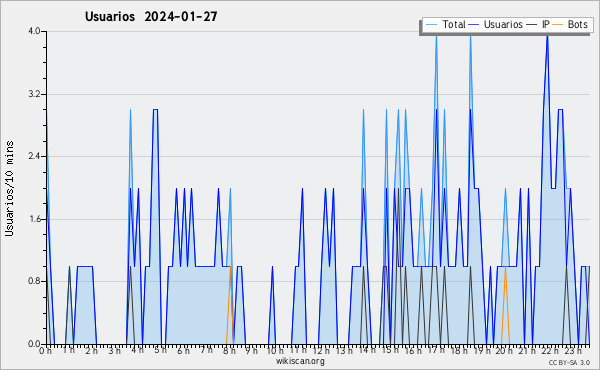The height and width of the screenshot is (370, 600).
Task: Click the 'CC BY-SA 3.0' license text
Action: (x=569, y=362)
